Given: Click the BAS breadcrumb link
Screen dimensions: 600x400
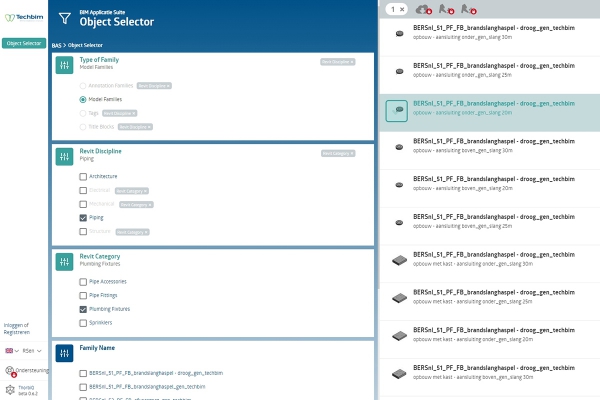Looking at the screenshot, I should tap(56, 45).
